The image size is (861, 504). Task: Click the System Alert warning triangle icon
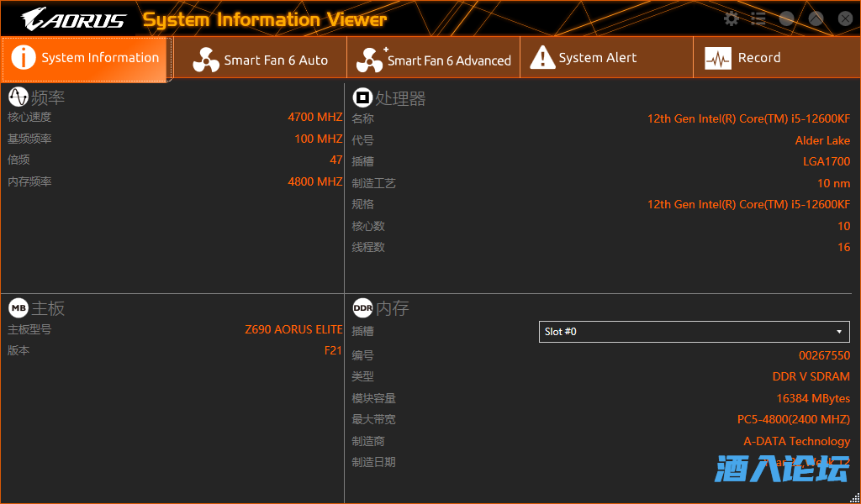pyautogui.click(x=542, y=58)
